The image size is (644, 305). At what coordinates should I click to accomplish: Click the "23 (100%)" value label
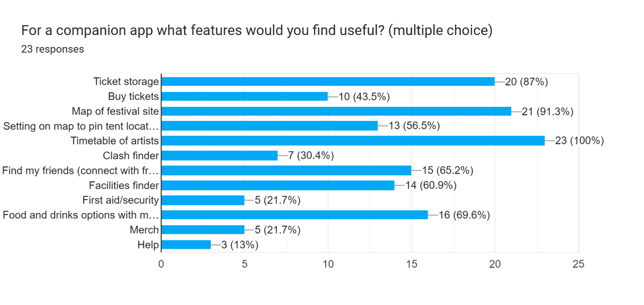pos(579,141)
